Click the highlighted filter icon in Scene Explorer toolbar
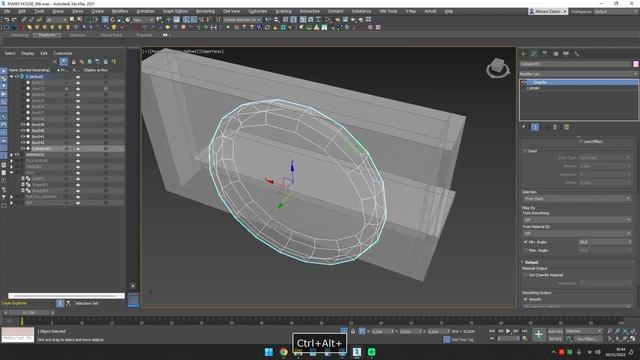This screenshot has height=360, width=640. point(64,62)
